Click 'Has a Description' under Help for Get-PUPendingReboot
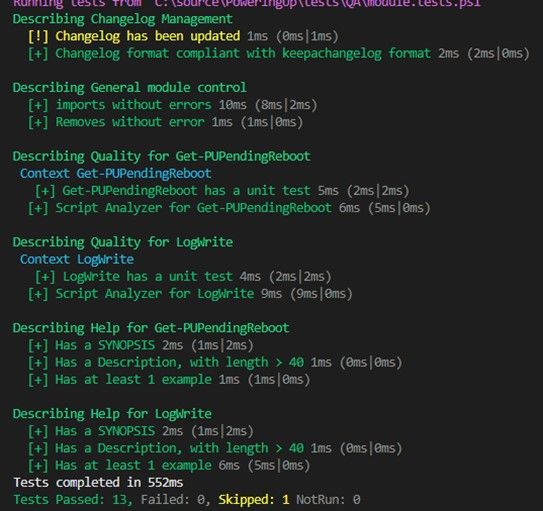The width and height of the screenshot is (543, 511). pyautogui.click(x=215, y=362)
